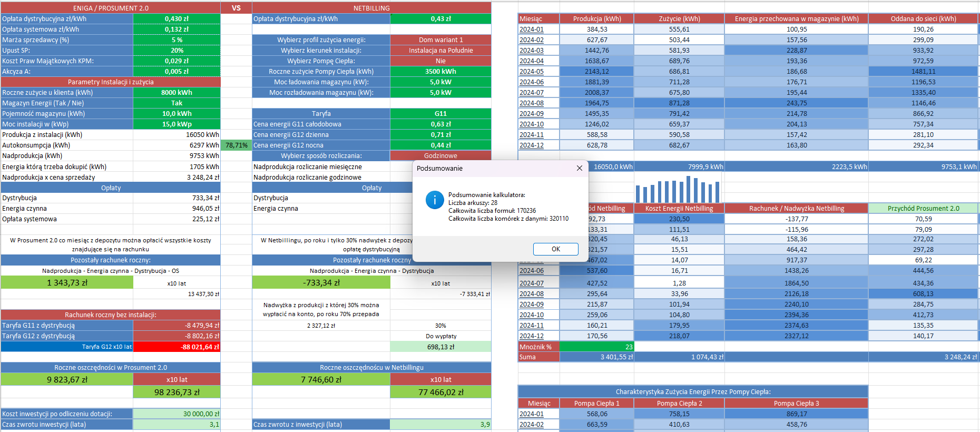Open the 'Godzinowe' settlement method dropdown

point(440,156)
